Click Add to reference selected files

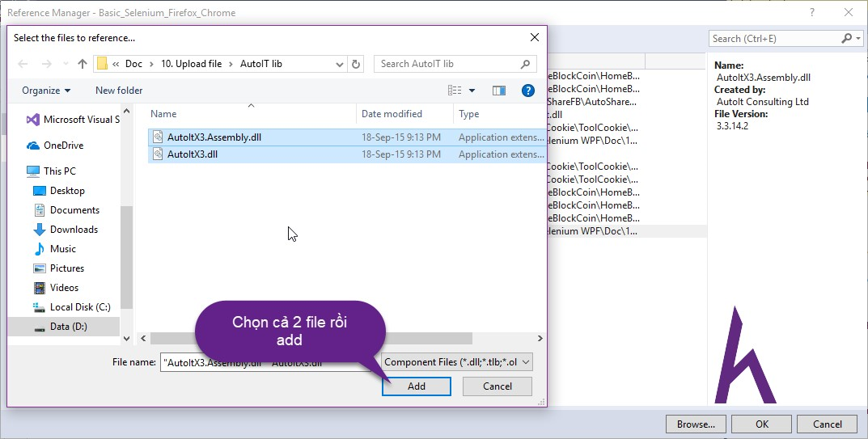417,386
